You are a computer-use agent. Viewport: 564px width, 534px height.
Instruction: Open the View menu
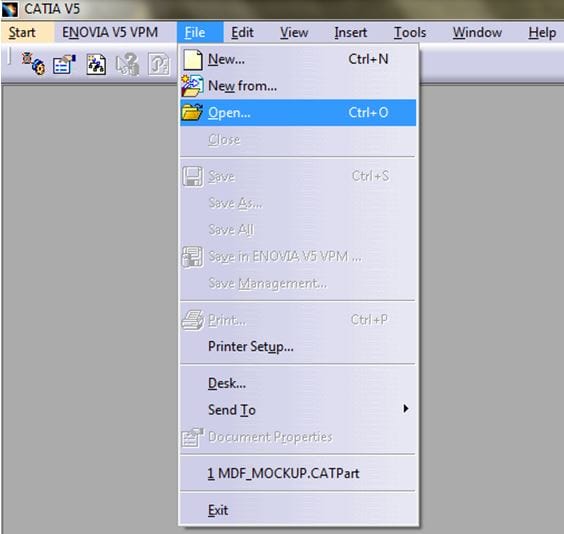point(294,33)
